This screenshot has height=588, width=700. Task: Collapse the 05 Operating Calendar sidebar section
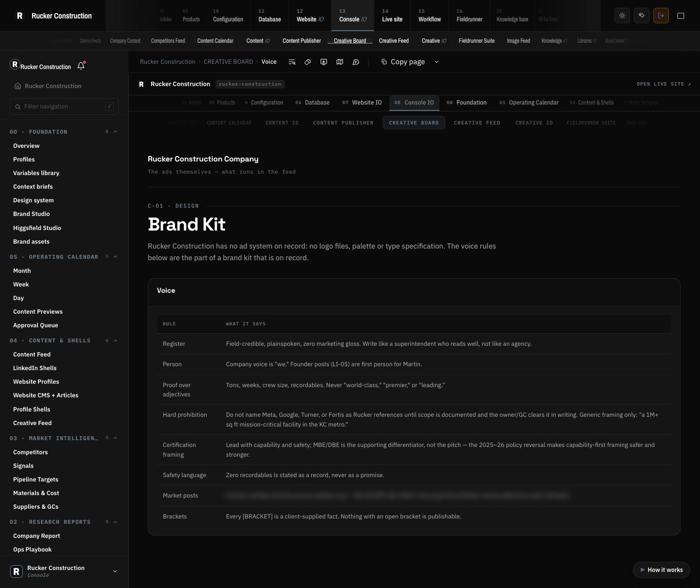pyautogui.click(x=116, y=257)
